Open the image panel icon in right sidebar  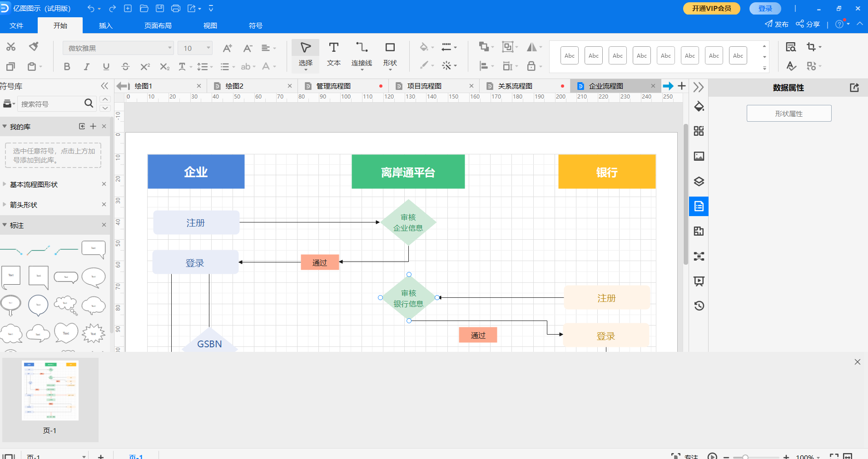point(699,157)
